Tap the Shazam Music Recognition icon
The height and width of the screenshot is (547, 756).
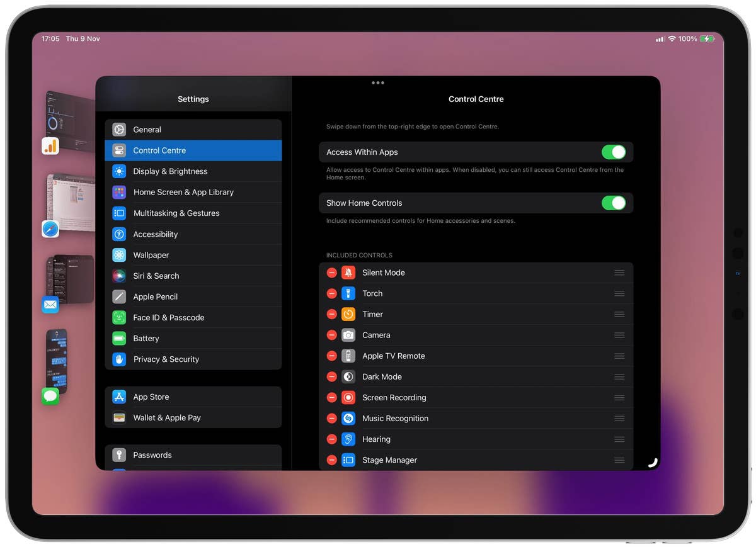pos(348,418)
